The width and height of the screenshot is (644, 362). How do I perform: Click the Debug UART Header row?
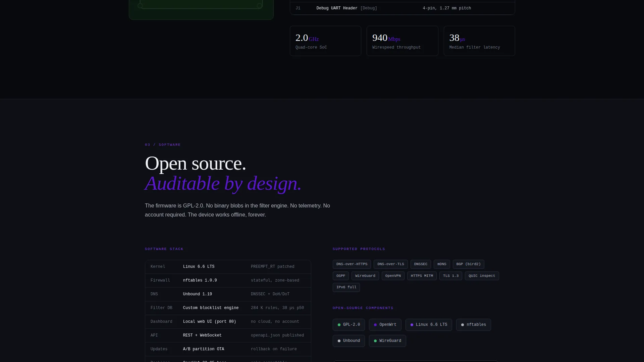click(402, 8)
